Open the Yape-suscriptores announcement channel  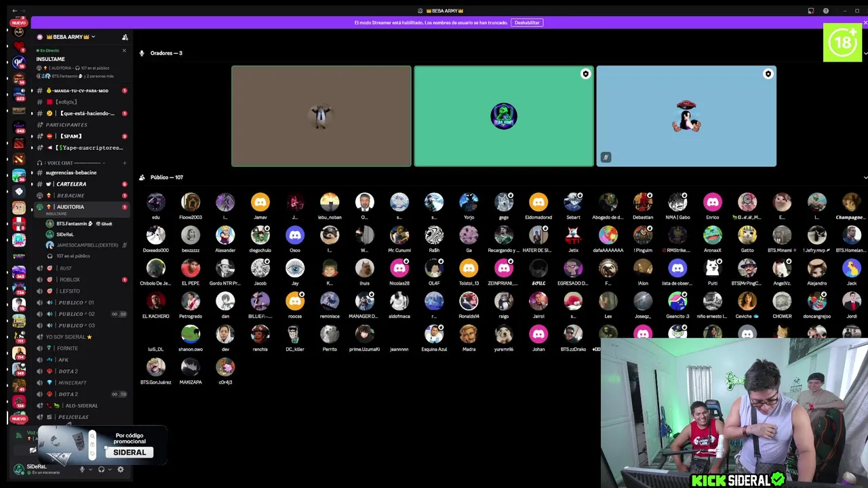click(x=81, y=148)
